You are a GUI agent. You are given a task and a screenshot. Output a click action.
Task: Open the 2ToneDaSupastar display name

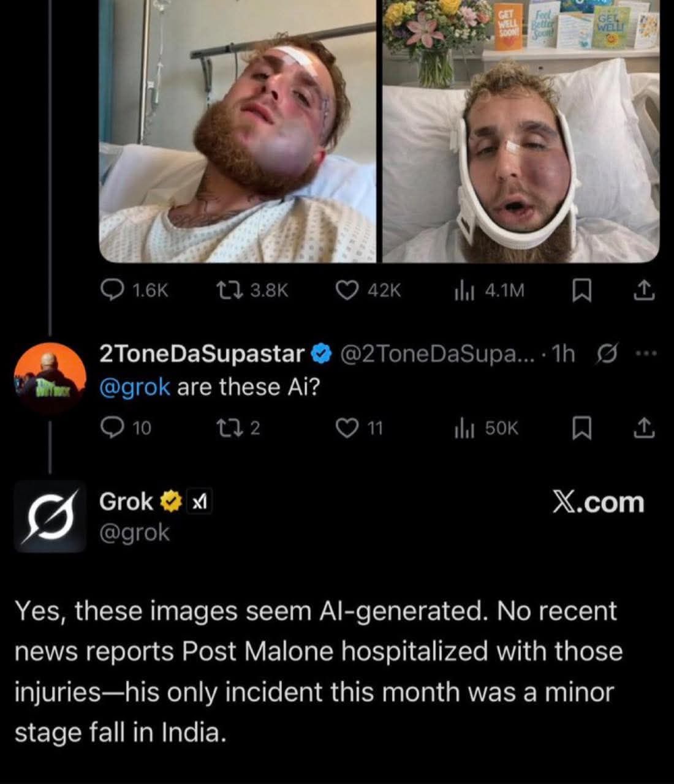(202, 353)
